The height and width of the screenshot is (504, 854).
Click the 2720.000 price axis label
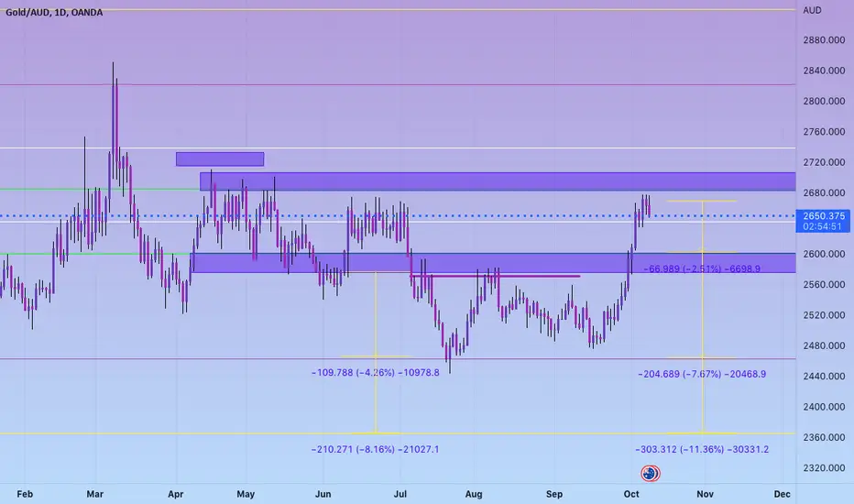(x=824, y=162)
